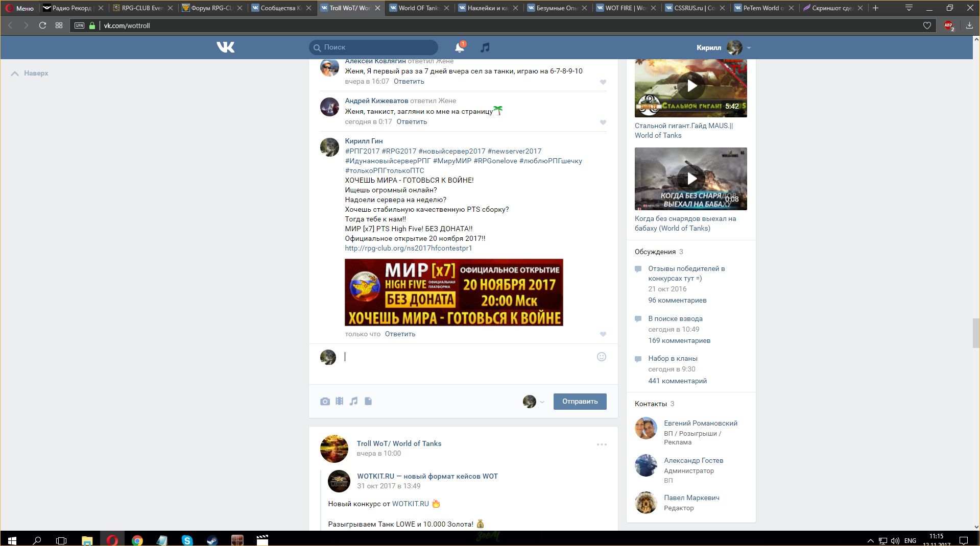The height and width of the screenshot is (546, 980).
Task: Show hidden system tray icons
Action: [x=870, y=540]
